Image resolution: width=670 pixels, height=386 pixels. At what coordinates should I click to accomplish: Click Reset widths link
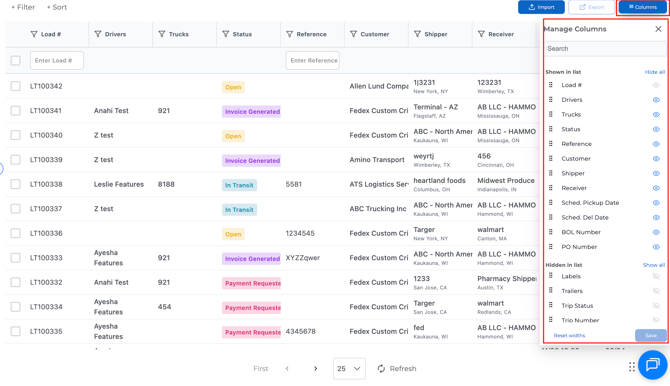tap(569, 336)
